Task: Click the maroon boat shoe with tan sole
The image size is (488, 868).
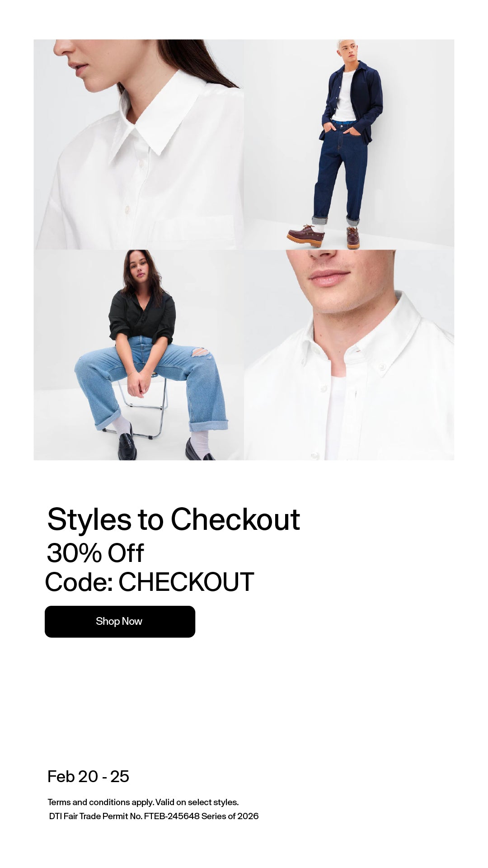Action: (x=307, y=236)
